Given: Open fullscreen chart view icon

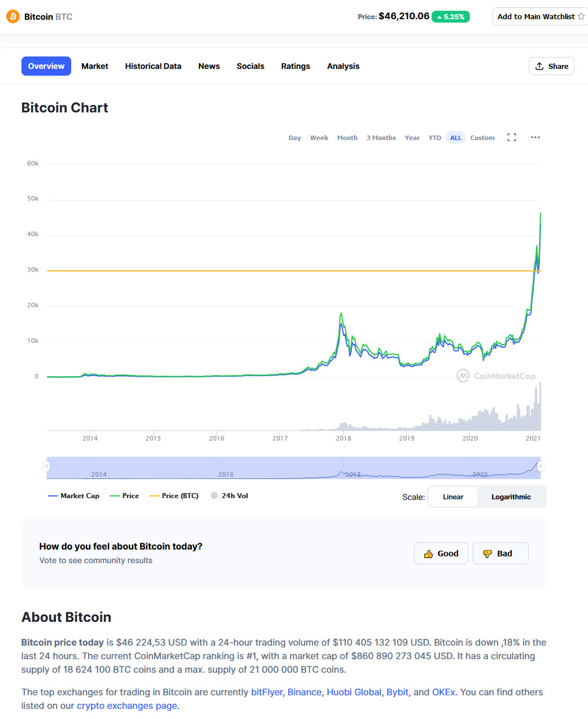Looking at the screenshot, I should click(x=512, y=137).
